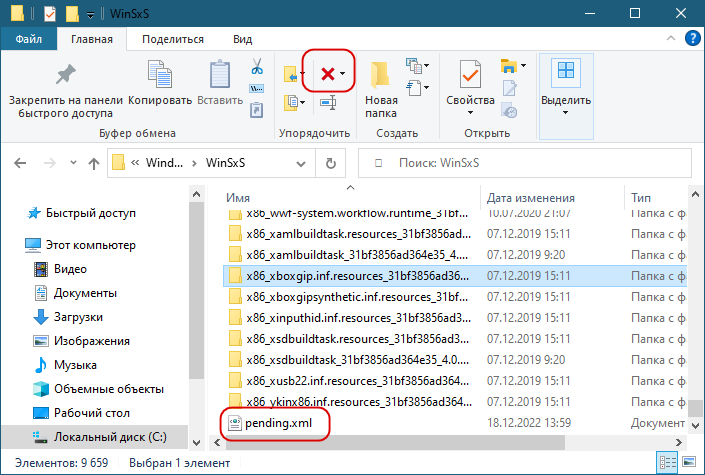Switch to the View tab
Viewport: 705px width, 475px height.
click(x=242, y=39)
